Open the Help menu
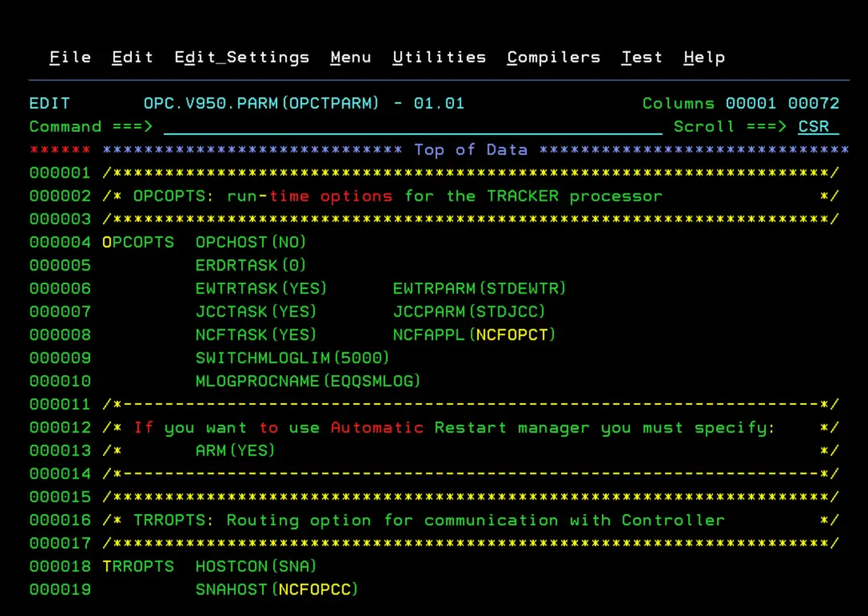The image size is (868, 616). click(x=704, y=58)
